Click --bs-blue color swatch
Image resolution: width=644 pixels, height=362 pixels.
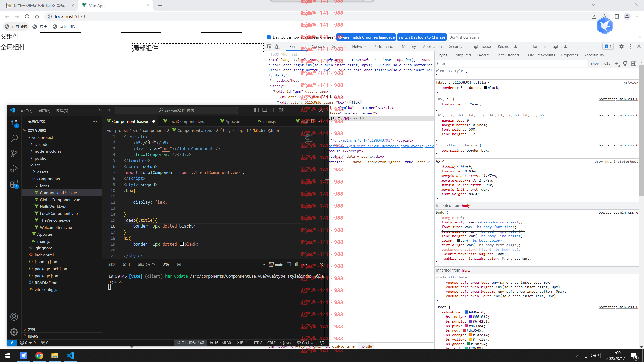coord(466,312)
